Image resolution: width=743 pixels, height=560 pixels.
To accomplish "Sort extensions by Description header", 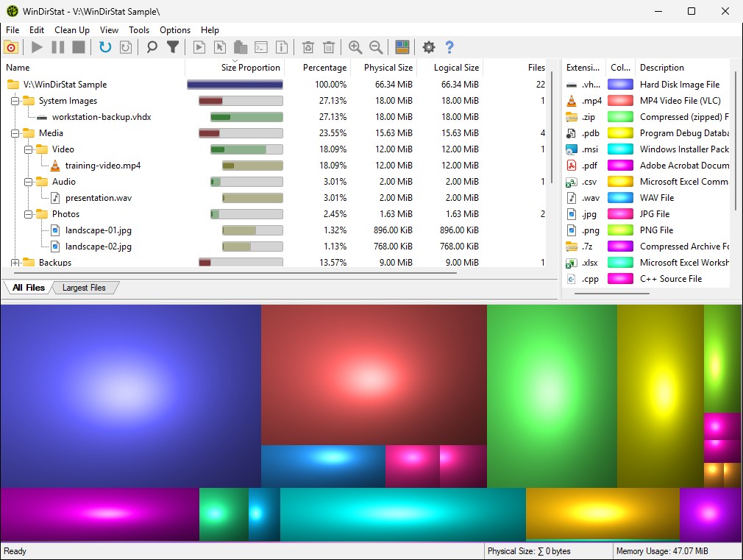I will 683,68.
